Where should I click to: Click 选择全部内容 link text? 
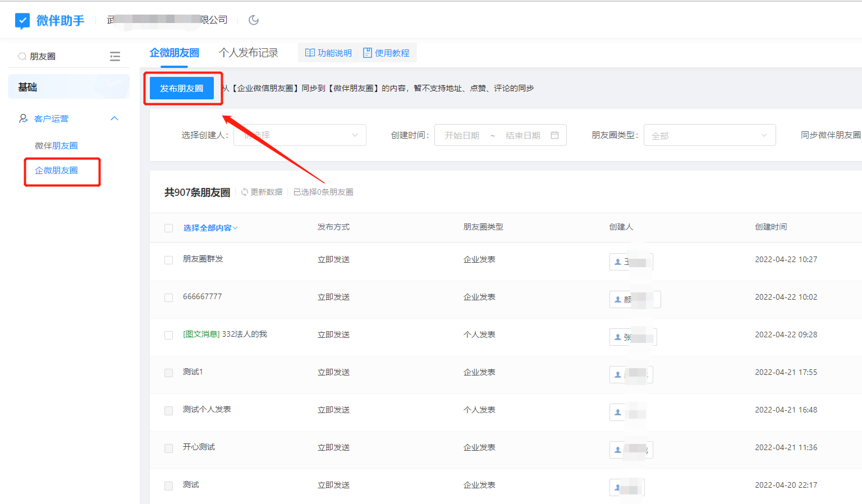(x=207, y=228)
